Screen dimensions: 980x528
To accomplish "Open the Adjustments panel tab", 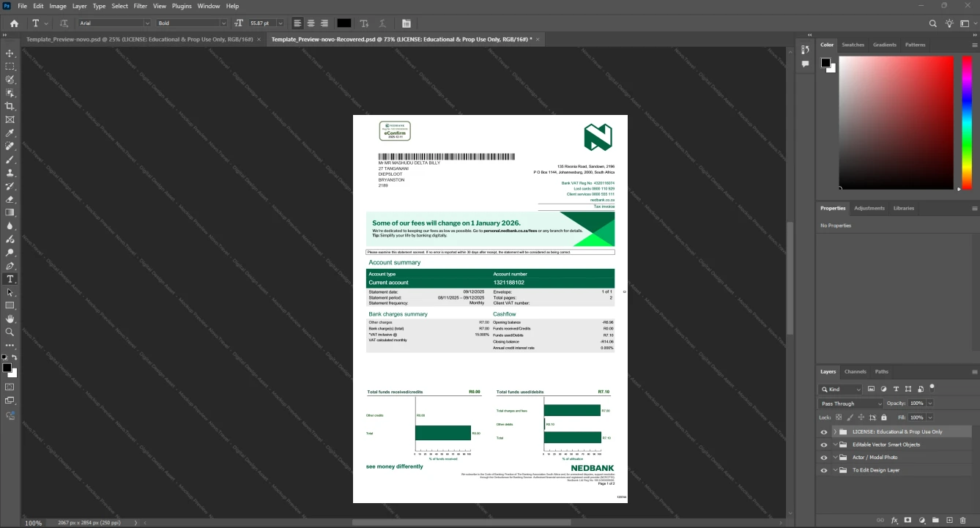I will point(869,208).
